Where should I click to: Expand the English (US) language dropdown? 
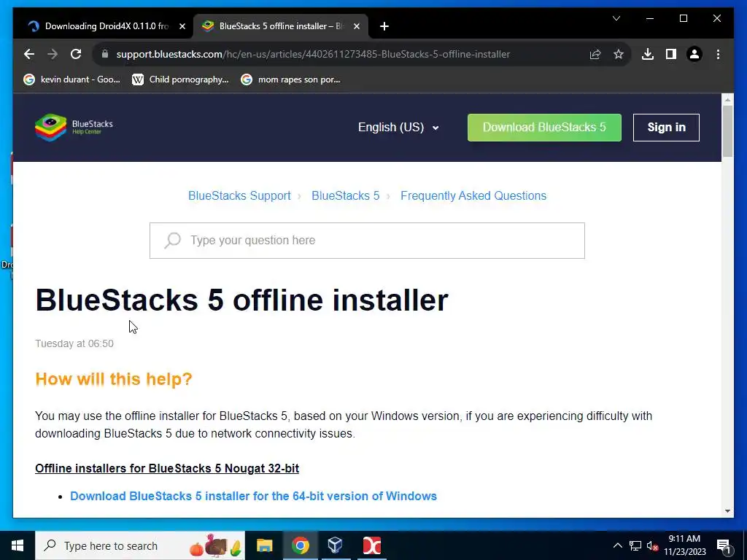click(x=398, y=127)
